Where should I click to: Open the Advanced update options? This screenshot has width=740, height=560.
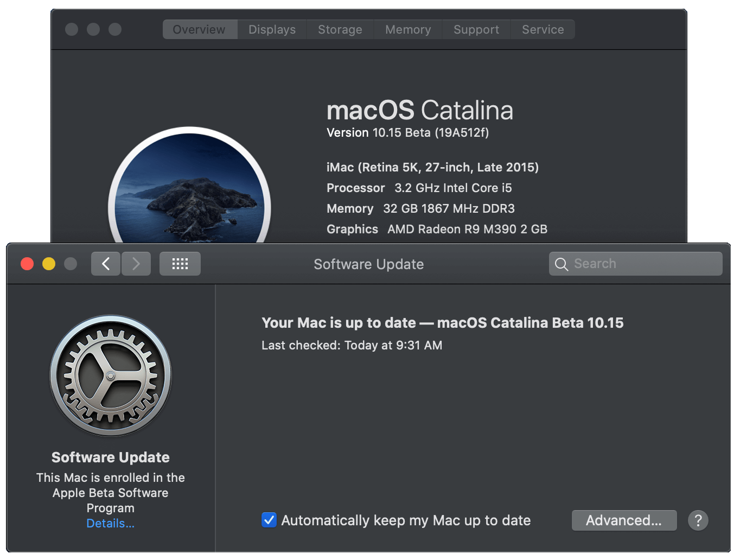(624, 520)
